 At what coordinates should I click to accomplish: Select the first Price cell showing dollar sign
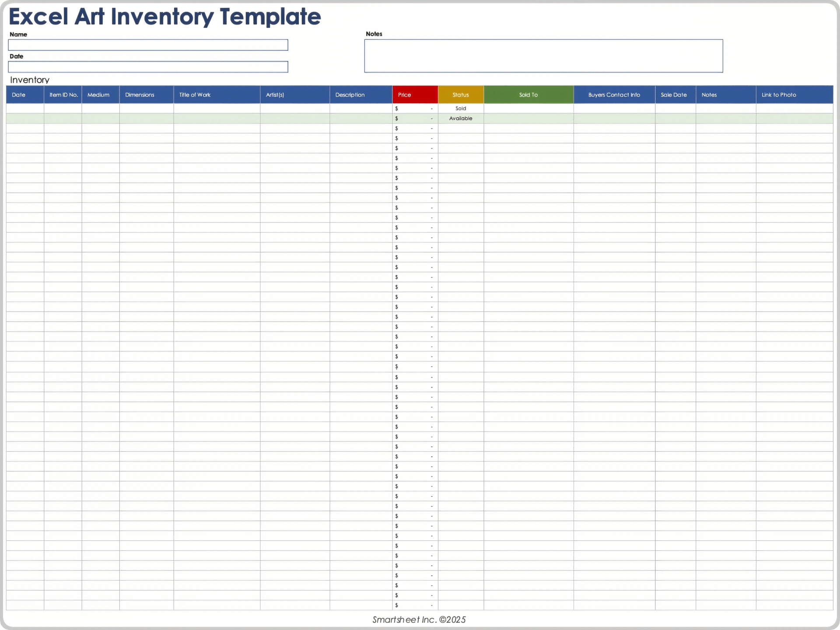pos(413,108)
